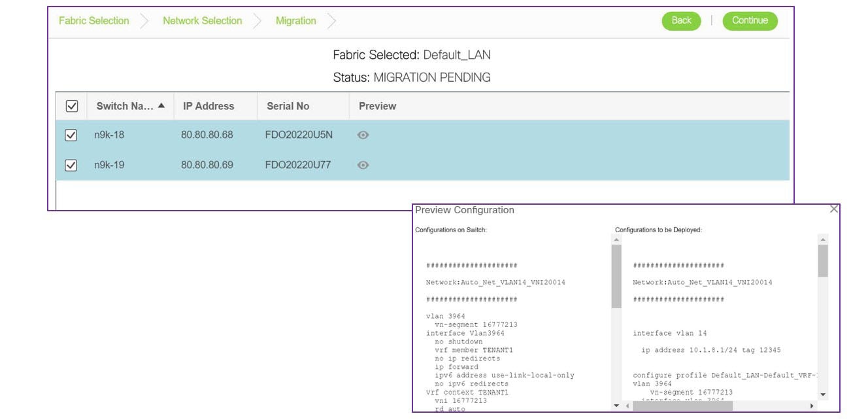Screen dimensions: 868x420
Task: Go back to the Fabric Selection step
Action: tap(93, 20)
